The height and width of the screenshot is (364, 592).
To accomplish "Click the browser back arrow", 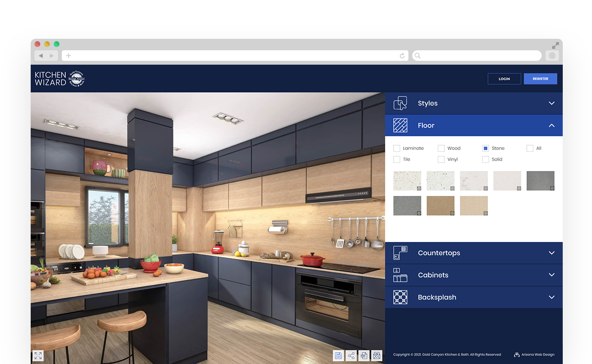I will click(41, 56).
